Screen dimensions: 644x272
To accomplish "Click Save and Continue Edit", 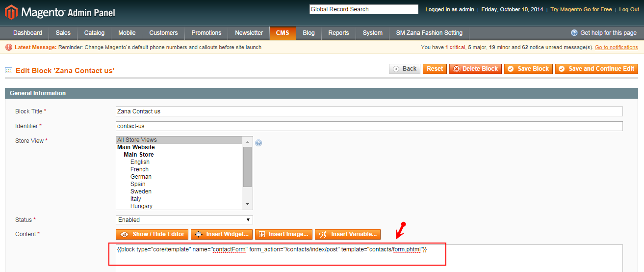I will pos(596,69).
